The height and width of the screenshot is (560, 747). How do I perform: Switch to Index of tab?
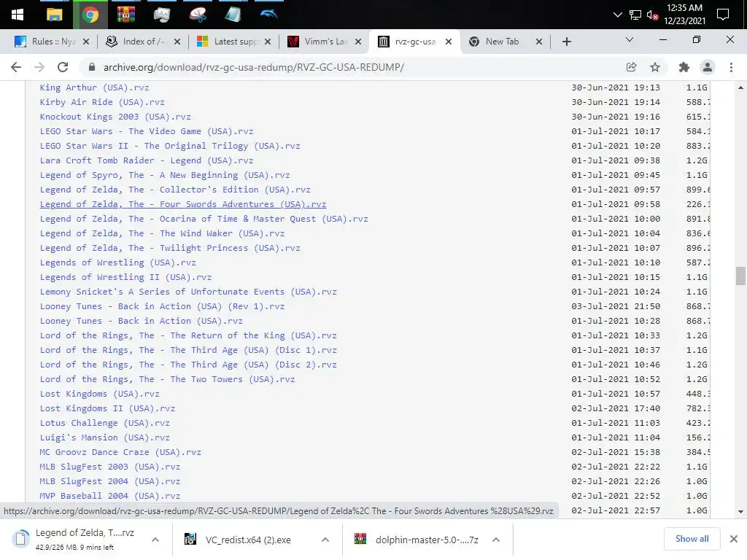coord(144,42)
